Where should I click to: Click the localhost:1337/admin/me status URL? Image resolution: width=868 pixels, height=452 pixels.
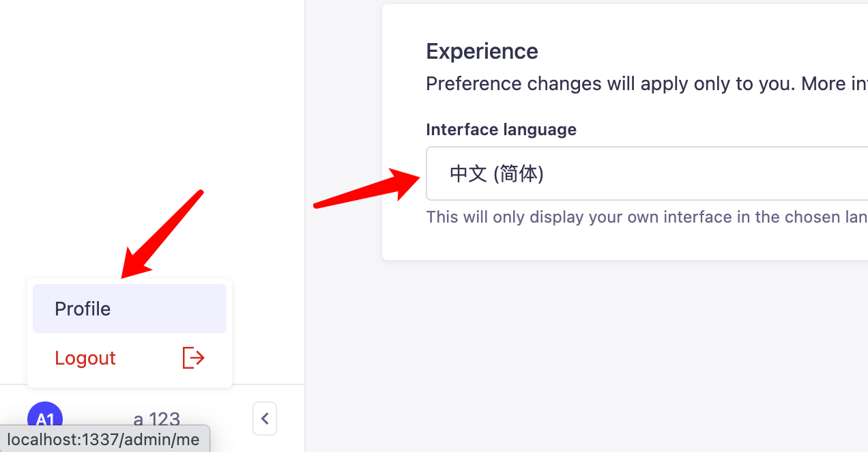(x=104, y=439)
